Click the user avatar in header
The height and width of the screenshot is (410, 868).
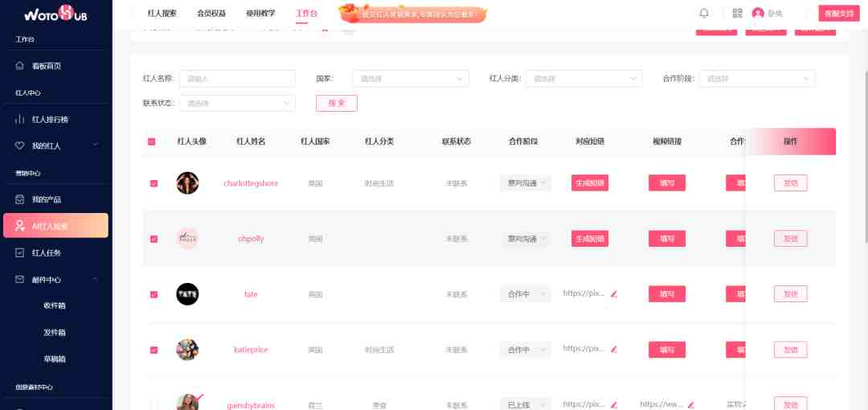pos(758,14)
